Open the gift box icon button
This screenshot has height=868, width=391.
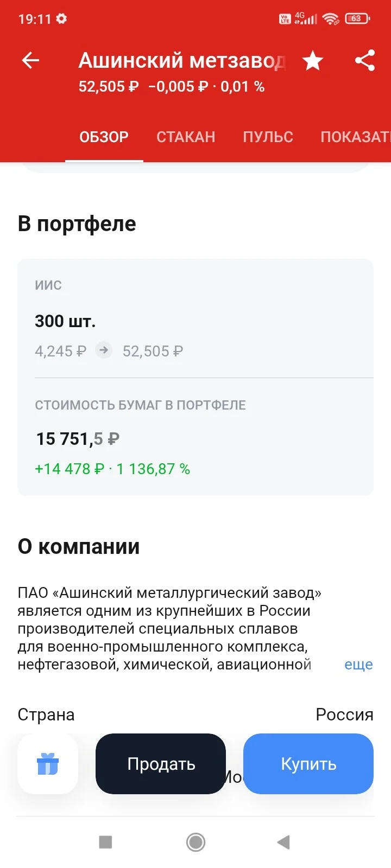(48, 764)
